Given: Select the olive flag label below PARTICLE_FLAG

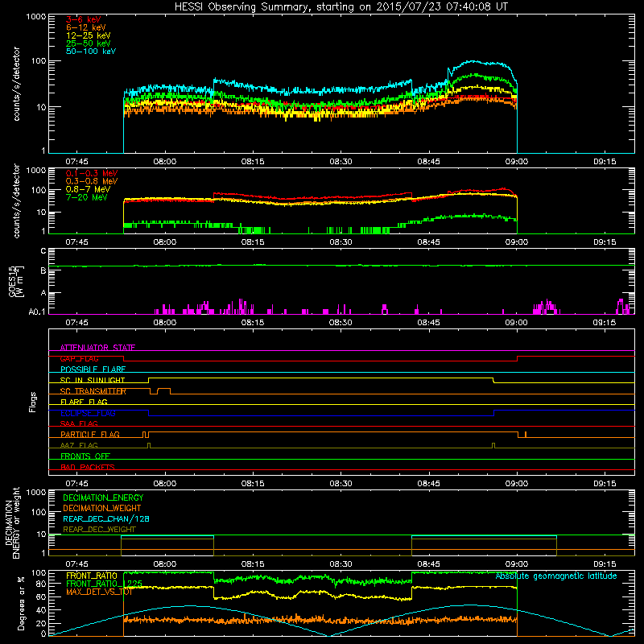Looking at the screenshot, I should 79,445.
